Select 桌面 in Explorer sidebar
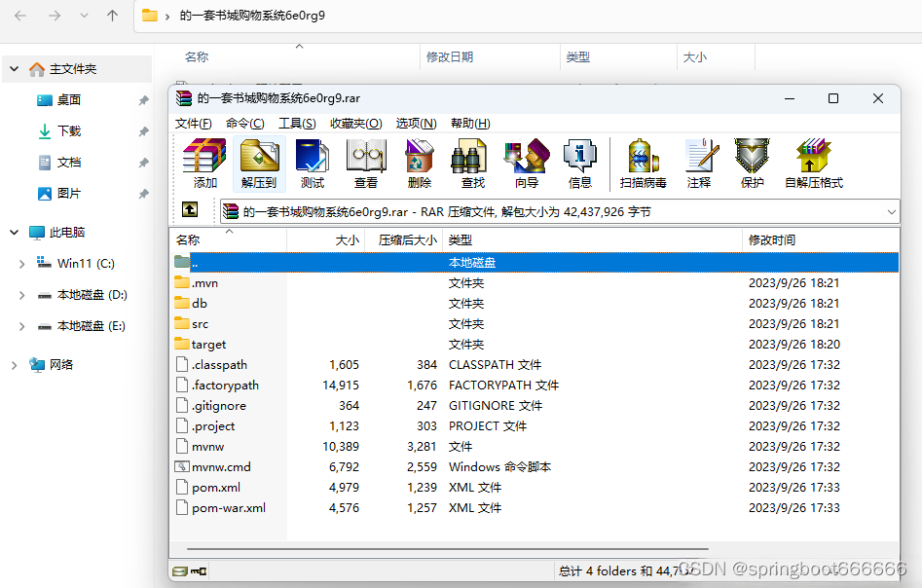Image resolution: width=922 pixels, height=588 pixels. pos(69,100)
